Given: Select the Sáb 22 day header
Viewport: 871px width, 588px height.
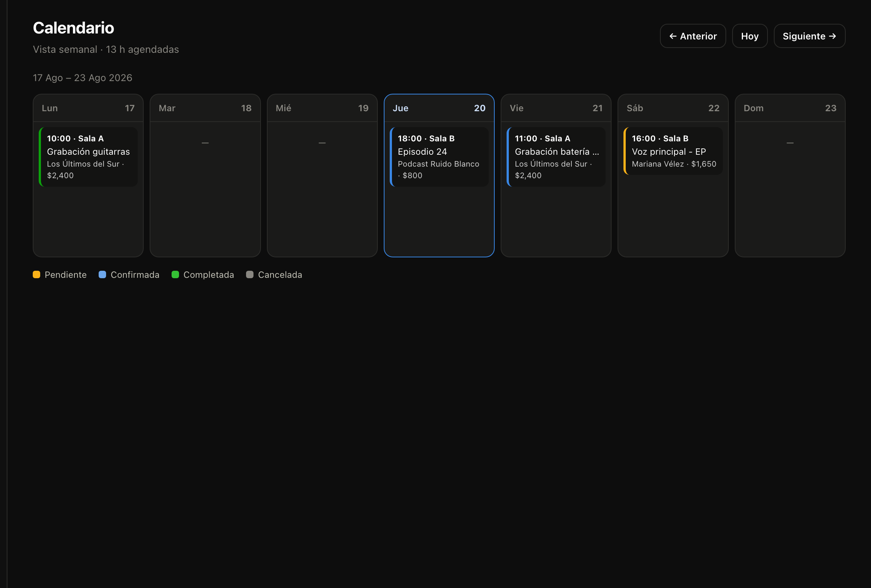Looking at the screenshot, I should click(x=673, y=108).
